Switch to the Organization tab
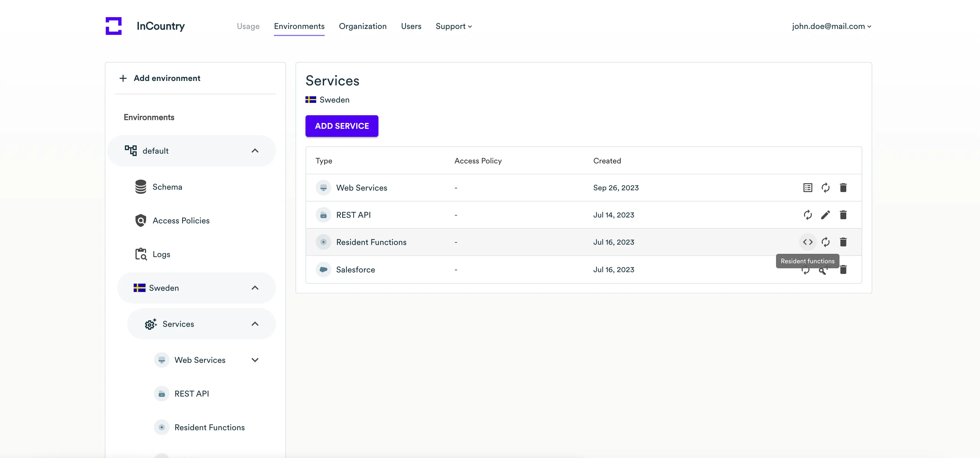980x458 pixels. (362, 26)
